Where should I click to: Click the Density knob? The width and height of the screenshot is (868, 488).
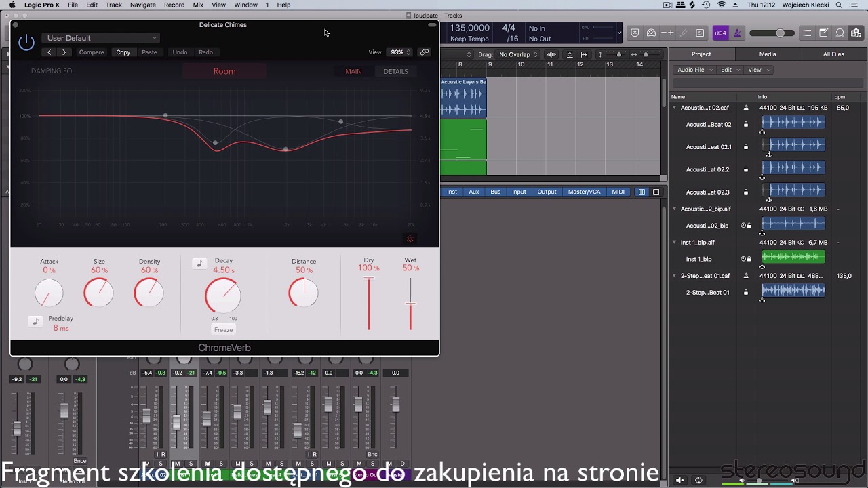click(149, 293)
